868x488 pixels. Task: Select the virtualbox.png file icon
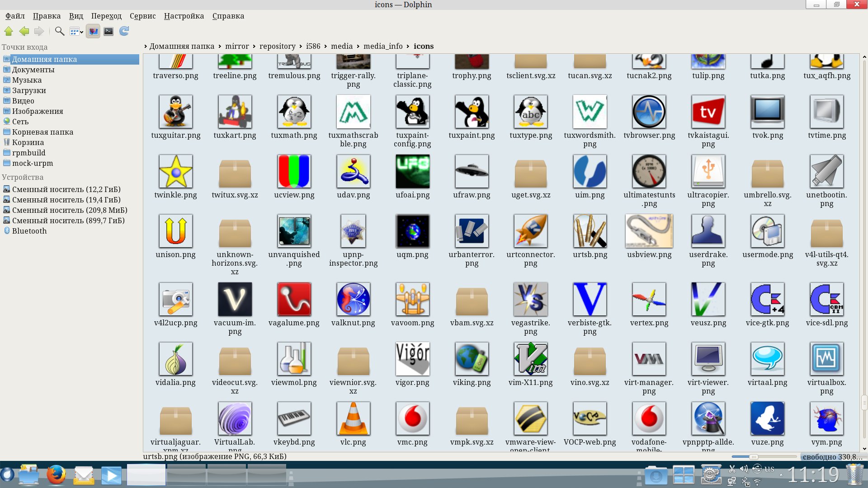click(826, 359)
